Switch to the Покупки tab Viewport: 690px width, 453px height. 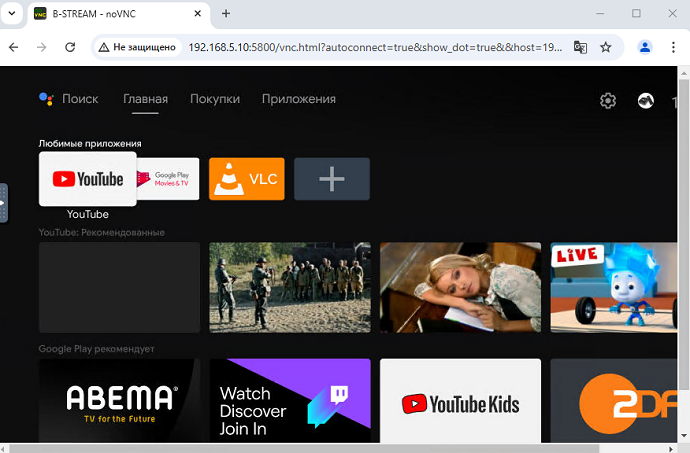[215, 99]
